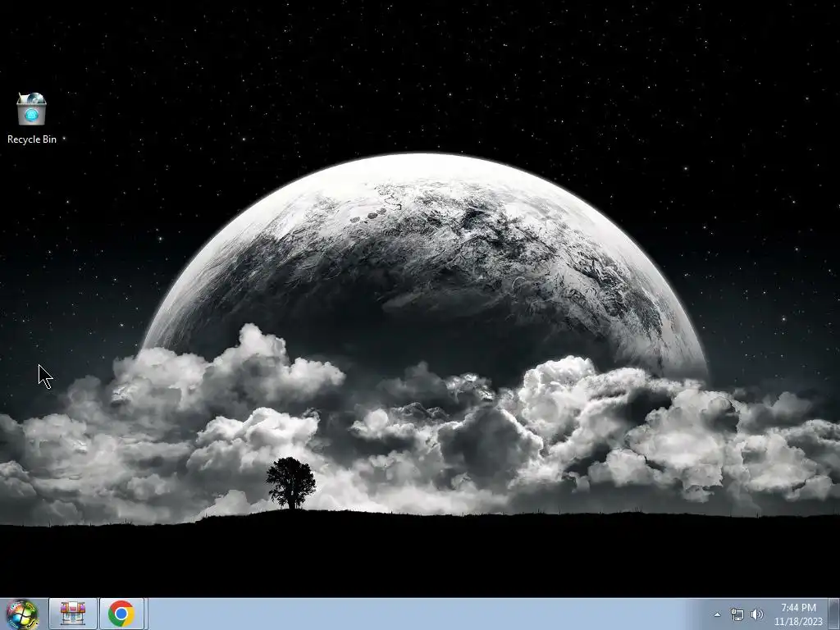This screenshot has width=840, height=630.
Task: Click the Show desktop strip in taskbar
Action: pyautogui.click(x=834, y=614)
